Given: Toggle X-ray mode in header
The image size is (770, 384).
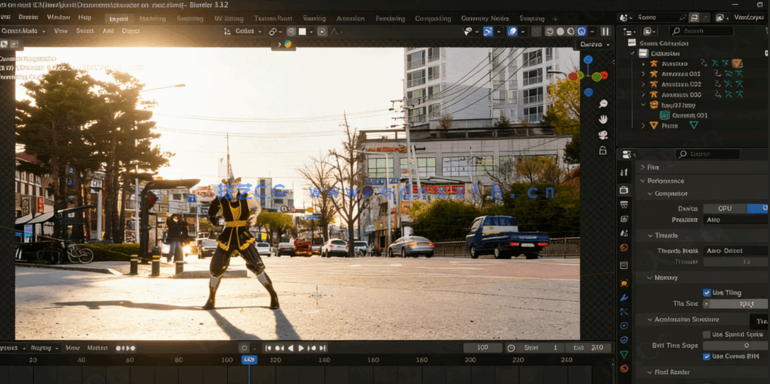Looking at the screenshot, I should pos(536,31).
